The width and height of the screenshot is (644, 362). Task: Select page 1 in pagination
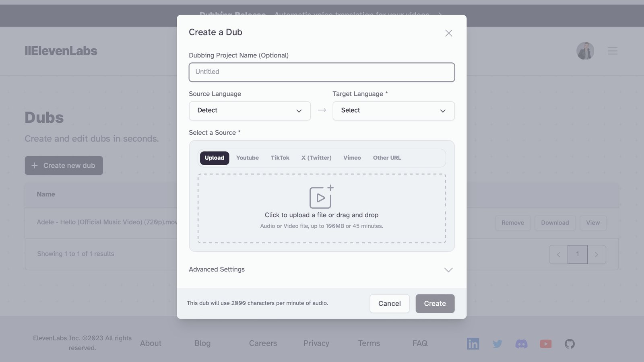577,254
